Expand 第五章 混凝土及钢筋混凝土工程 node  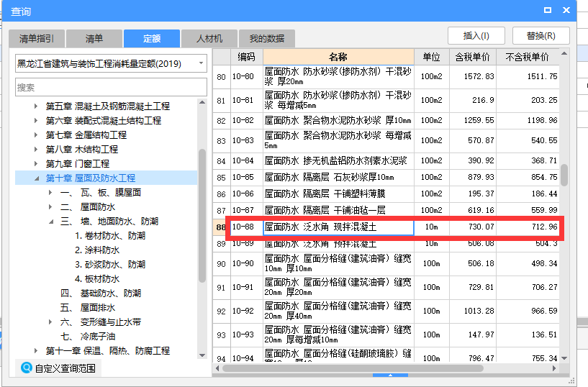click(35, 106)
